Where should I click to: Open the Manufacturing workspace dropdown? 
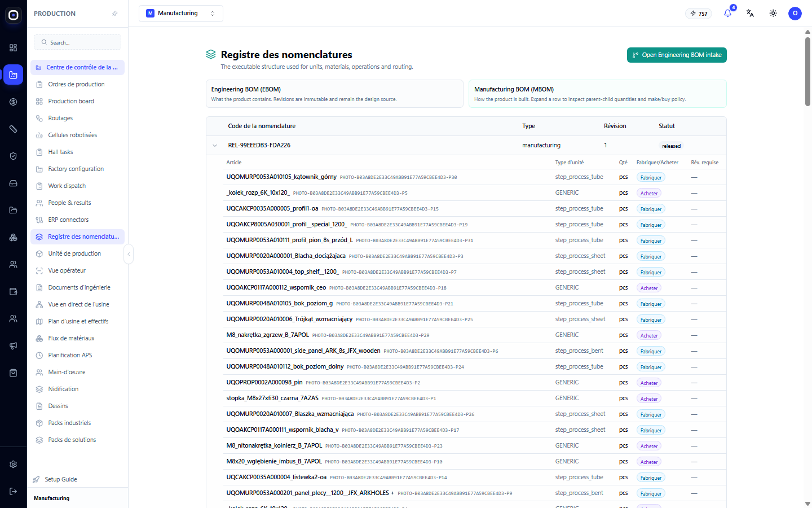coord(181,14)
